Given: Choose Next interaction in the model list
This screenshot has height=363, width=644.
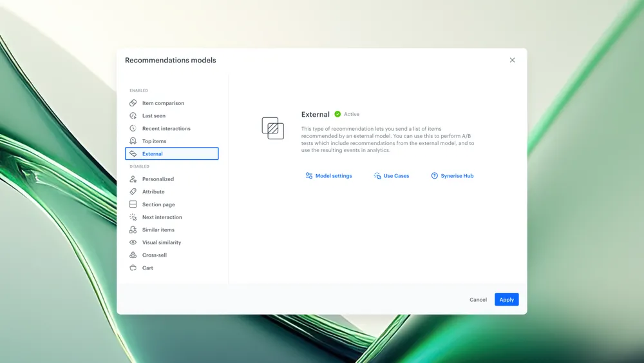Looking at the screenshot, I should pyautogui.click(x=162, y=217).
